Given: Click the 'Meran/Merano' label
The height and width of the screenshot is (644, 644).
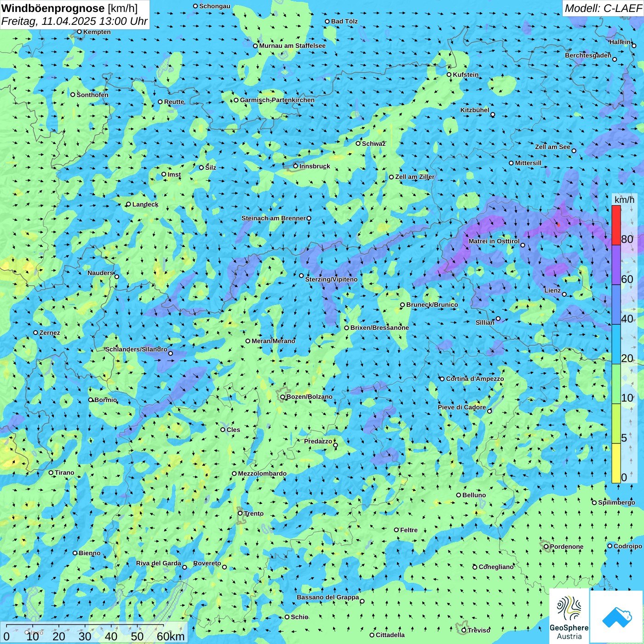Looking at the screenshot, I should [274, 341].
